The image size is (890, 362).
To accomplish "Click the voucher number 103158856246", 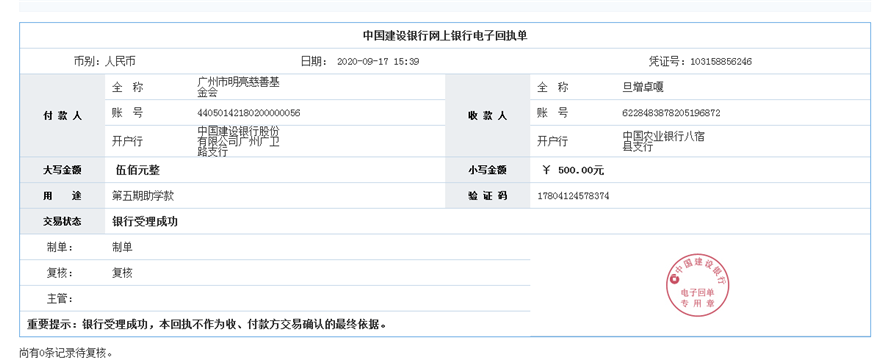I will click(721, 62).
